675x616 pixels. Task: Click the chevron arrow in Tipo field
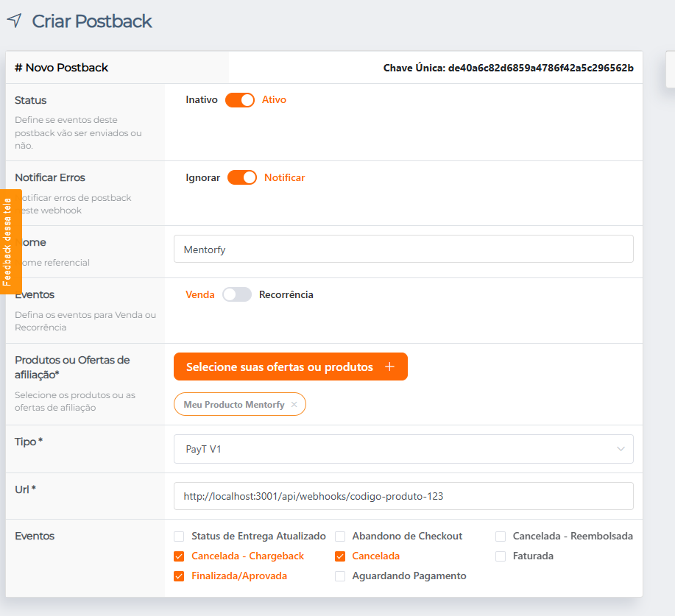(x=621, y=449)
